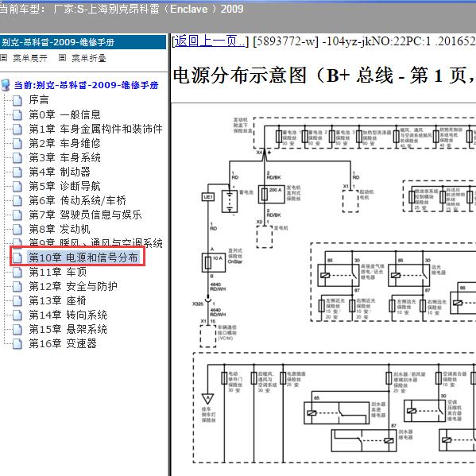This screenshot has height=476, width=476.
Task: Open 第9章 暖风、通风与空调系统
Action: point(95,242)
